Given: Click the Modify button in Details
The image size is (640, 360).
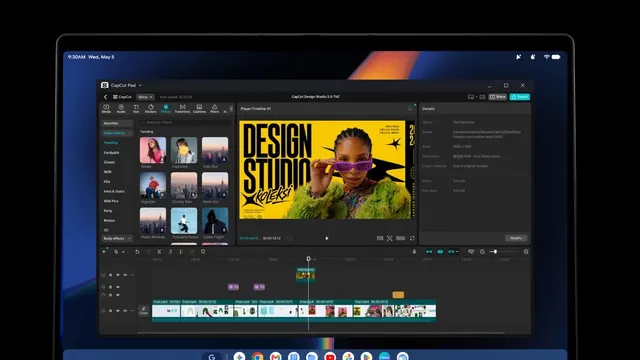Looking at the screenshot, I should [516, 238].
